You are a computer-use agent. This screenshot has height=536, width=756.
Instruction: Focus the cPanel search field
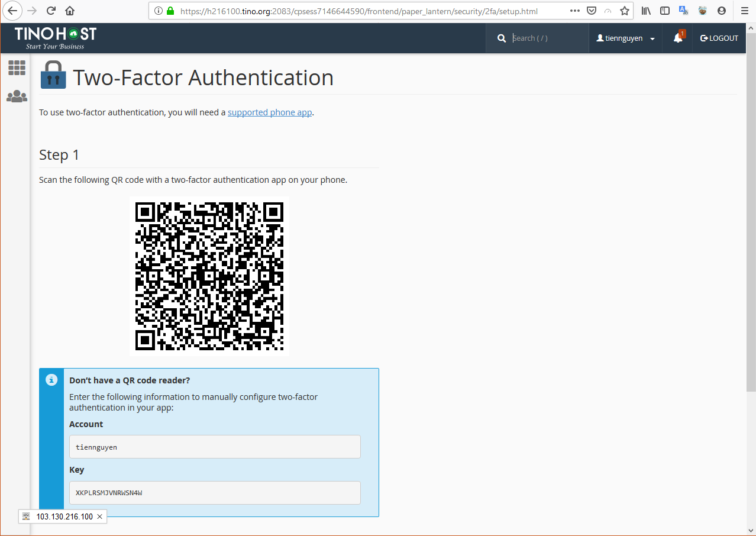click(x=547, y=38)
